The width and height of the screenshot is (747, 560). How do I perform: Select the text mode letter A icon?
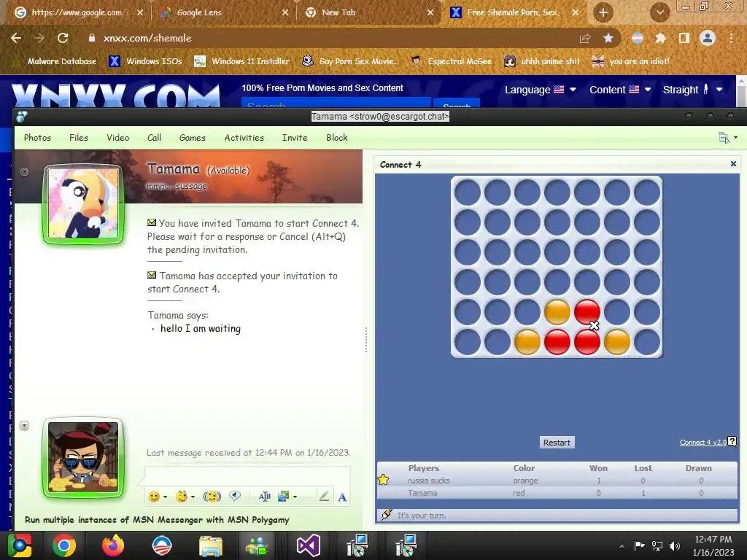coord(342,497)
